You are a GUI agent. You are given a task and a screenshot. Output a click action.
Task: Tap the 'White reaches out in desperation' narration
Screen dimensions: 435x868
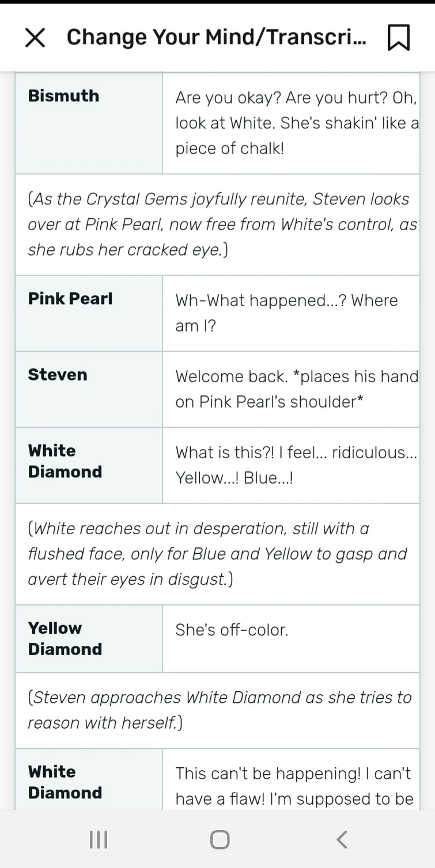[217, 554]
